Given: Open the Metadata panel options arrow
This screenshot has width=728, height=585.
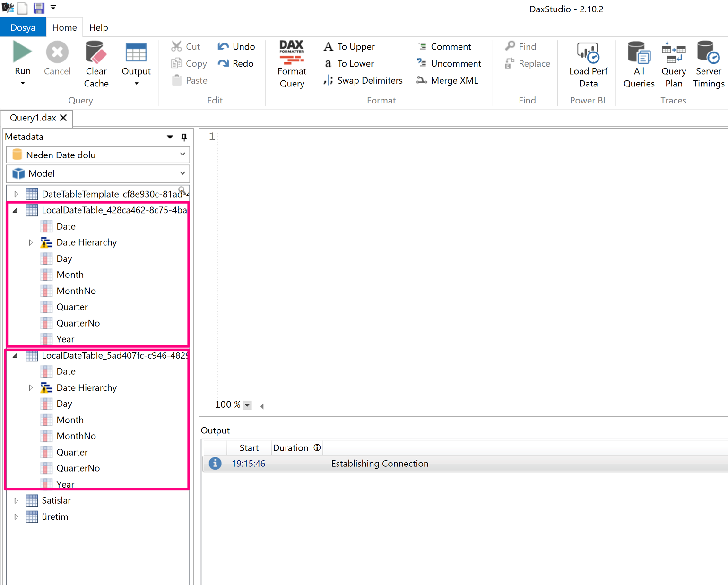Looking at the screenshot, I should click(170, 137).
